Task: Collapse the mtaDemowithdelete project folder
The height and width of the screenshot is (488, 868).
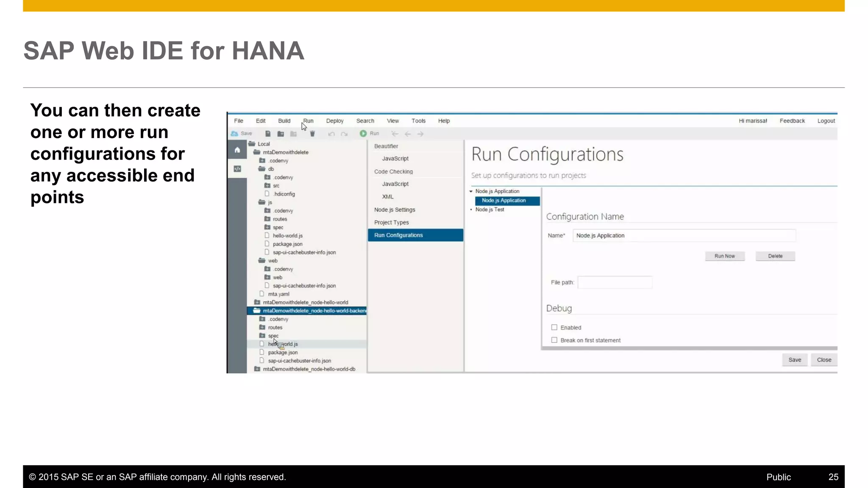Action: pyautogui.click(x=257, y=152)
